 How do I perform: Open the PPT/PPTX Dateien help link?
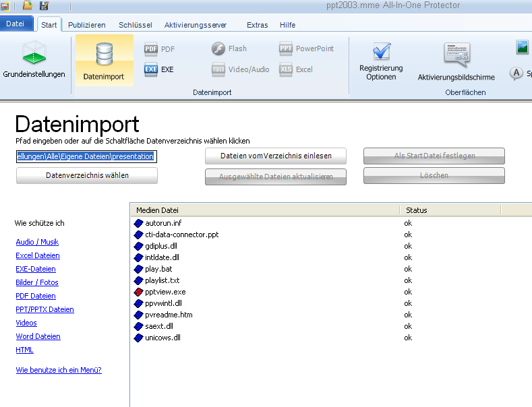point(45,309)
